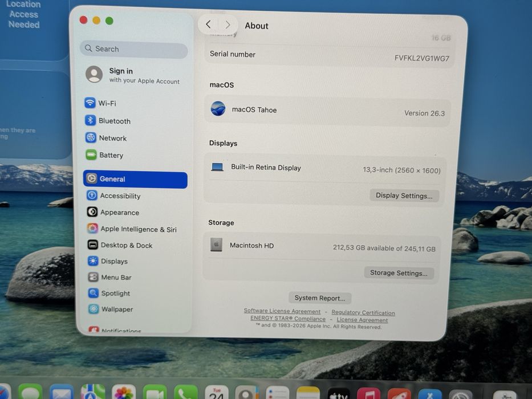Close the window with red button
This screenshot has width=532, height=399.
coord(83,20)
